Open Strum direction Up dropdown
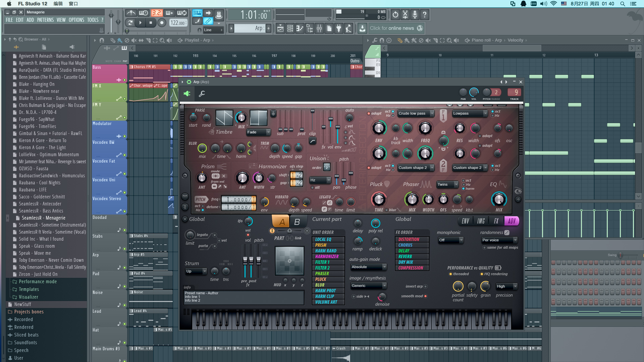 [x=196, y=271]
